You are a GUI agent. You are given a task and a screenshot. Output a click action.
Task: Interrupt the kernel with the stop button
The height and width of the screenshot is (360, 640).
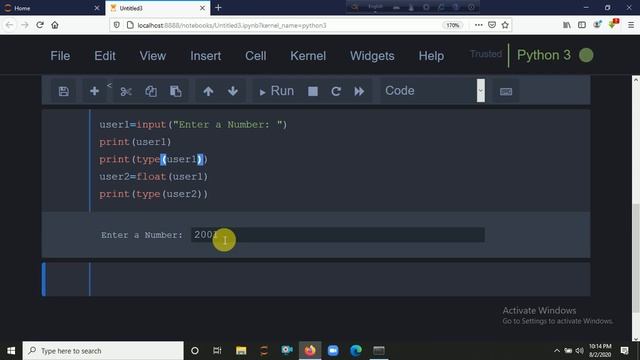313,91
